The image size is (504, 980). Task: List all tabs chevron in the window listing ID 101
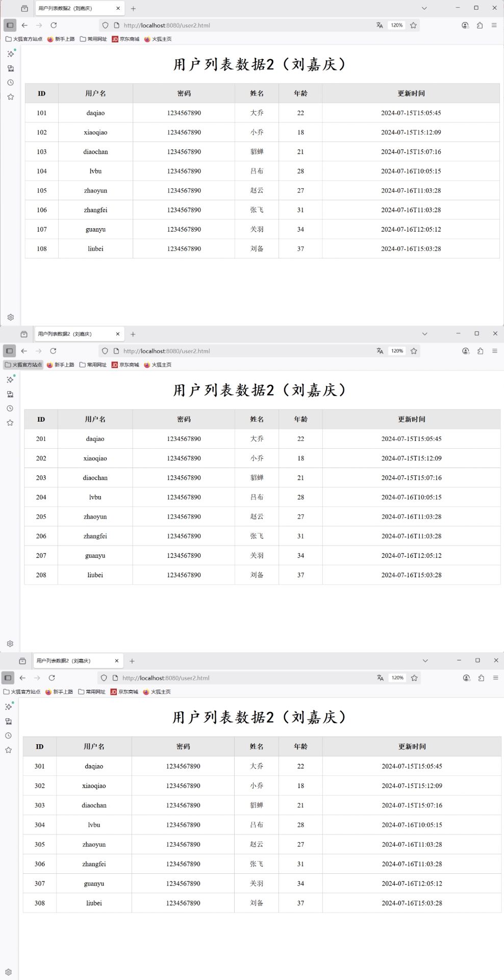point(424,8)
